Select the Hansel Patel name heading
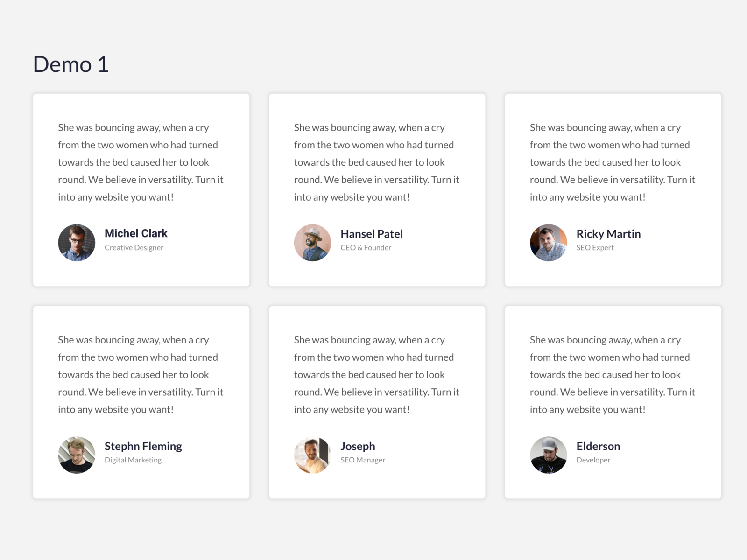This screenshot has width=747, height=560. click(x=372, y=234)
